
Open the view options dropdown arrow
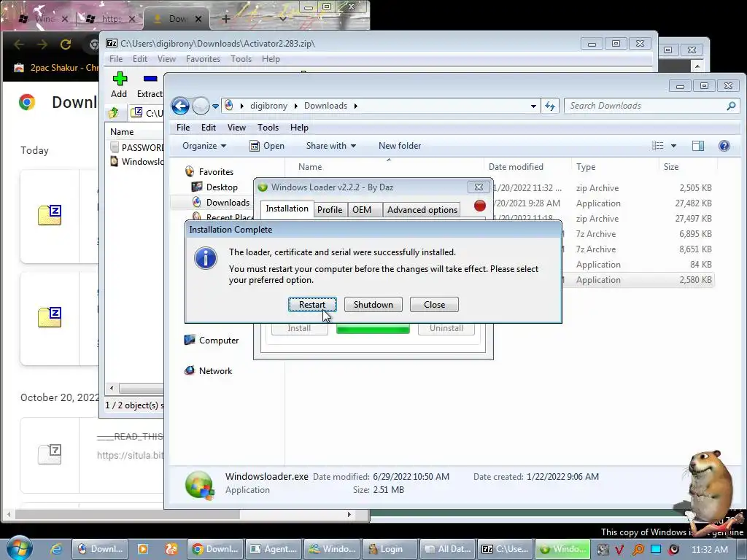pos(673,146)
